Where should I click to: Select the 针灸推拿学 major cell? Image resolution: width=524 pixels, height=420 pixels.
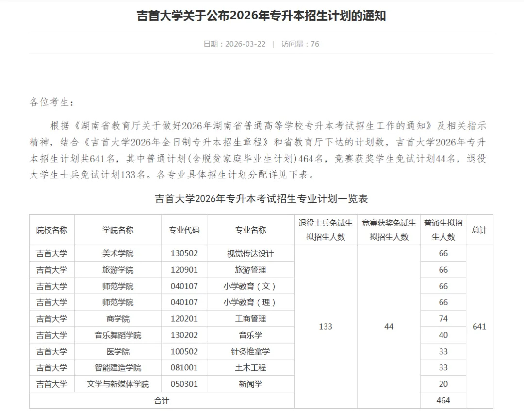[250, 351]
